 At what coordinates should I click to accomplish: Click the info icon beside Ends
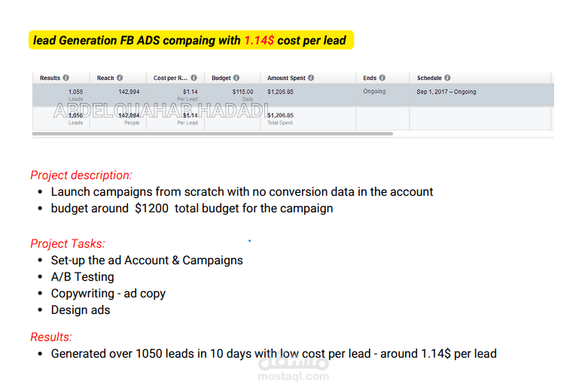pyautogui.click(x=382, y=78)
